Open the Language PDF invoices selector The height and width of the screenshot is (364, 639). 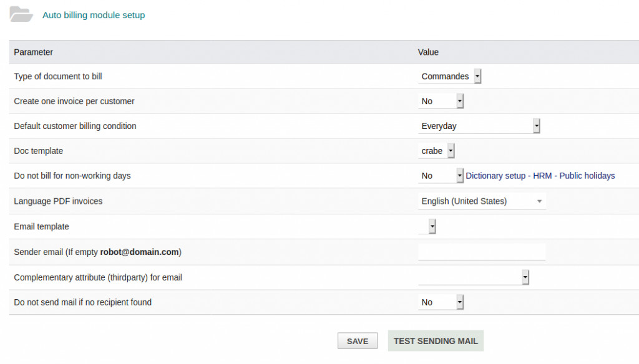coord(482,201)
